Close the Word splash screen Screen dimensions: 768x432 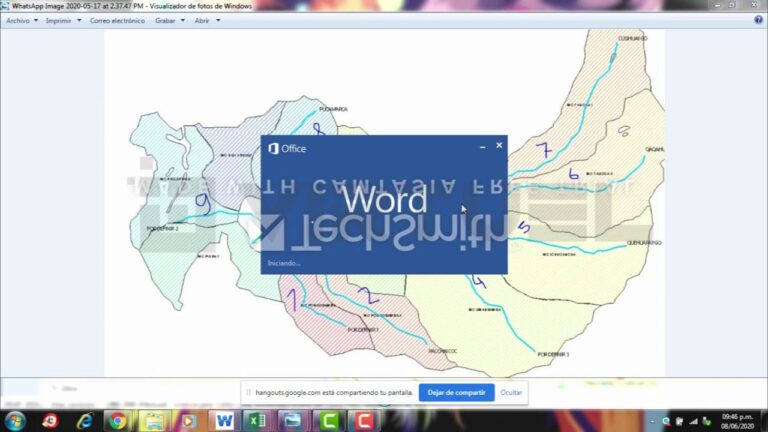click(499, 145)
